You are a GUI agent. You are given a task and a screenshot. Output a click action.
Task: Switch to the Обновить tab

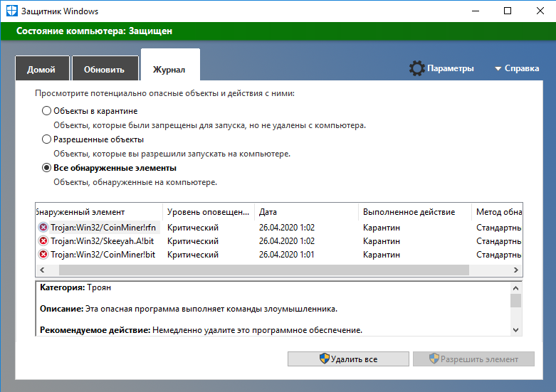(x=105, y=68)
